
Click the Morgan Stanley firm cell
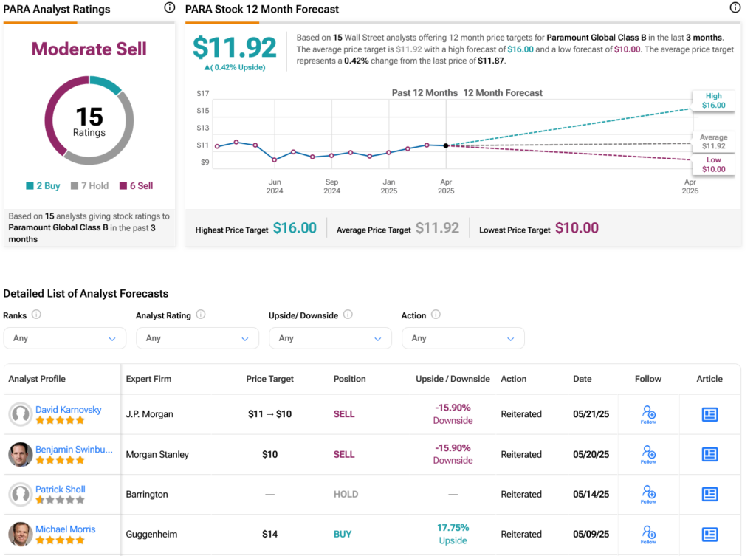coord(157,454)
